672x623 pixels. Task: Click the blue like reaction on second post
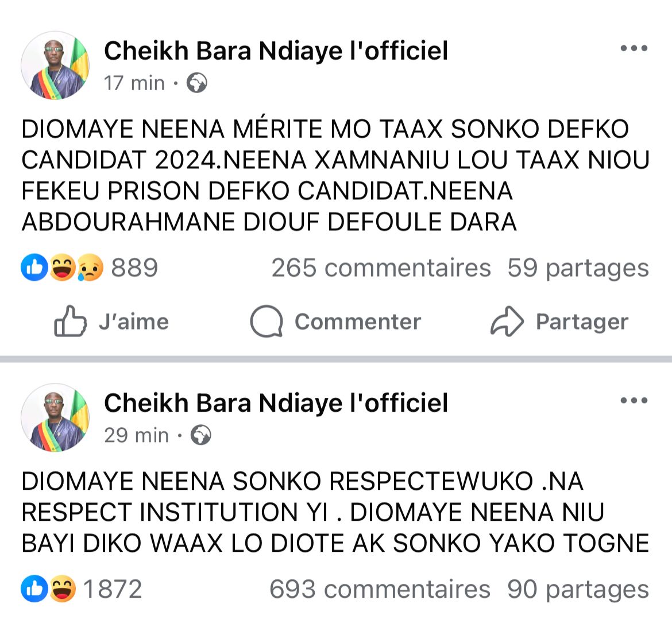[x=34, y=589]
